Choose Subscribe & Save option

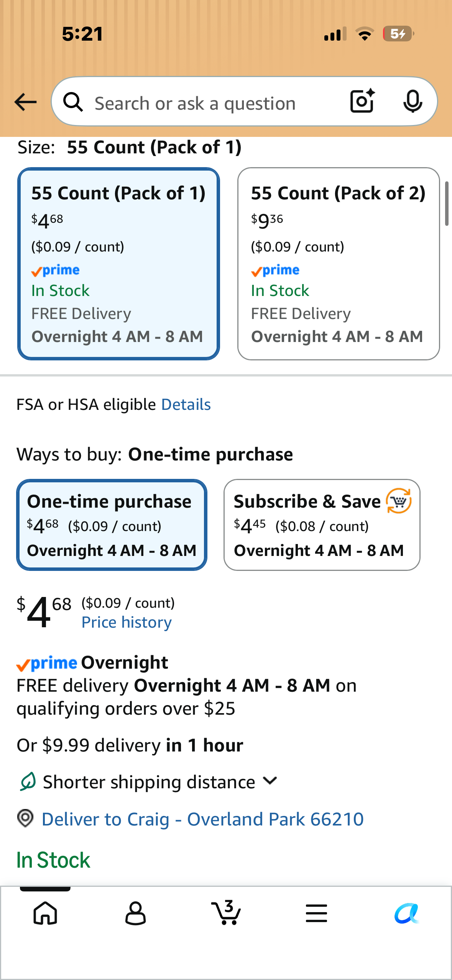[322, 525]
